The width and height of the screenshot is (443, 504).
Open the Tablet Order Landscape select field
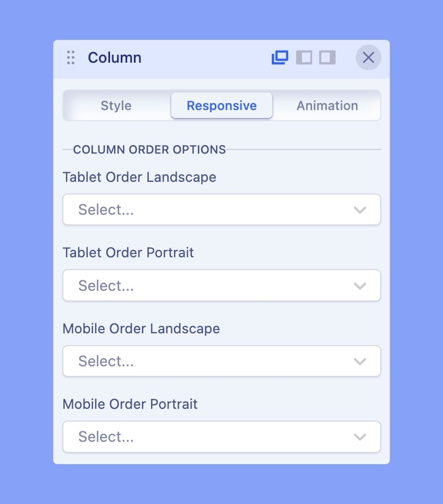click(213, 209)
